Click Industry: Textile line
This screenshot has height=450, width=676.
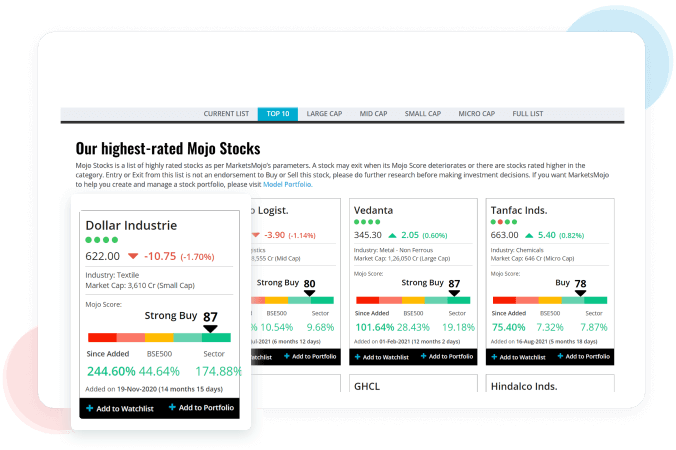[112, 275]
